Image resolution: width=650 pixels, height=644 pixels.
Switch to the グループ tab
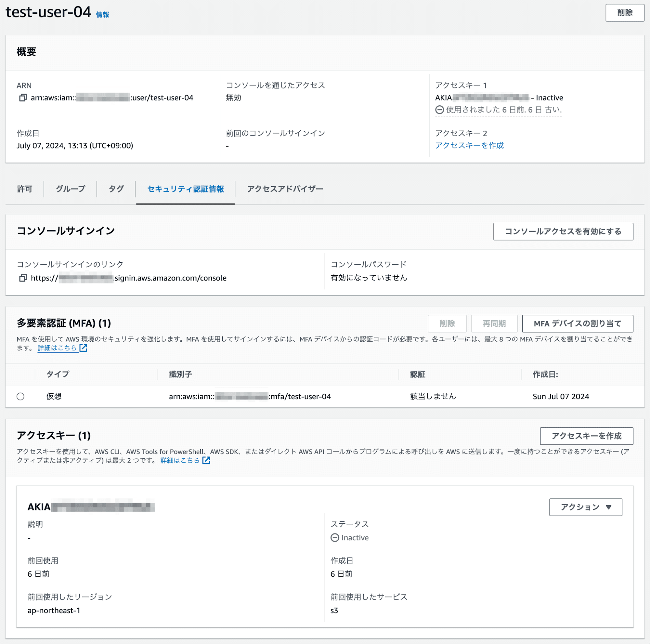[70, 189]
